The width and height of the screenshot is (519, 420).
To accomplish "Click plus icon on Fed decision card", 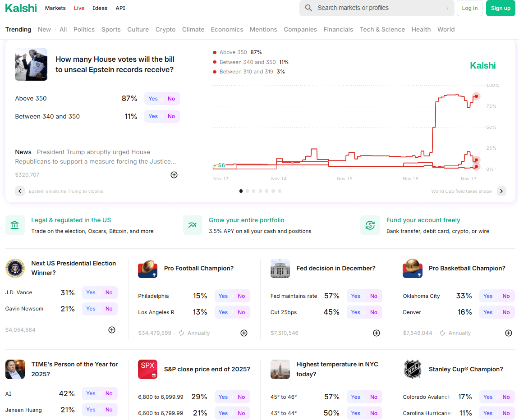I will click(x=377, y=333).
